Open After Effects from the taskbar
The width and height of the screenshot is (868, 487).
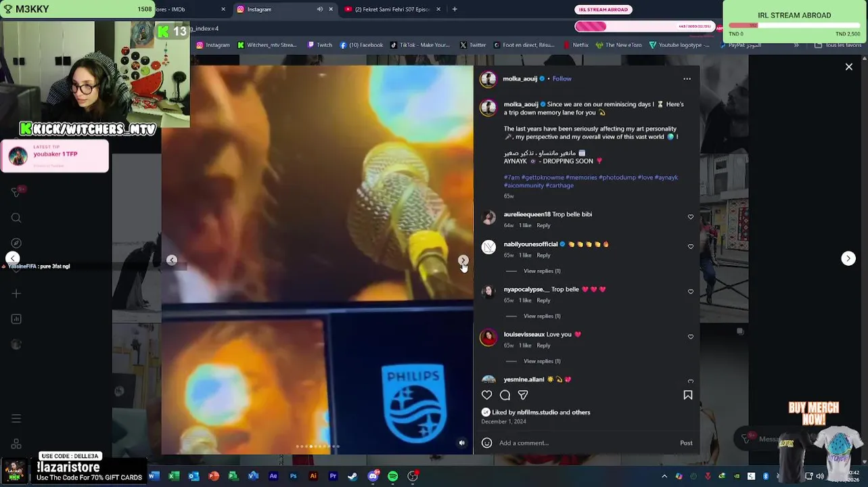pyautogui.click(x=273, y=476)
